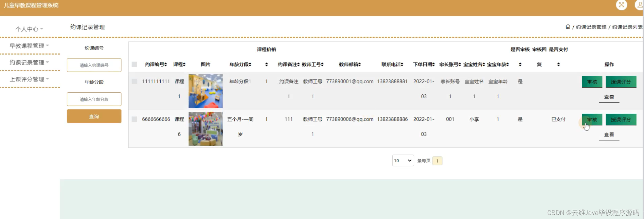
Task: Click 约课记录管理 in the breadcrumb
Action: [591, 27]
